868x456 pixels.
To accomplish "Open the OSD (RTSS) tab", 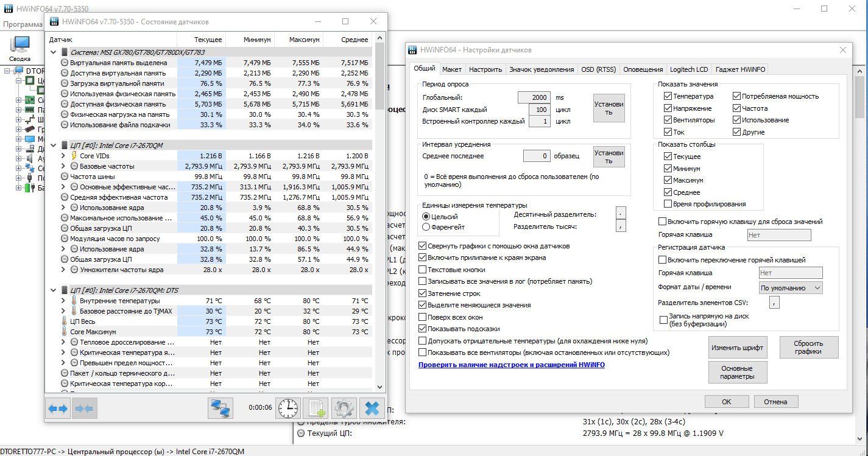I will coord(599,69).
